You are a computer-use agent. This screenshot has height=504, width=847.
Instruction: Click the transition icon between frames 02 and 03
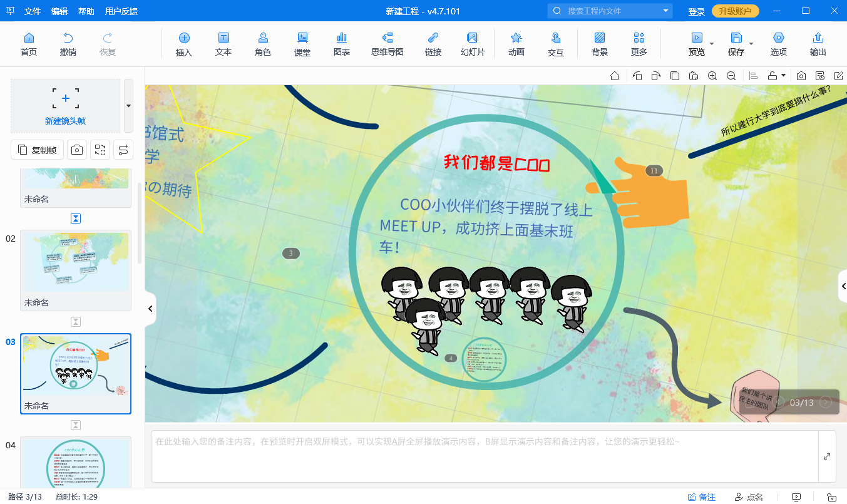coord(76,322)
